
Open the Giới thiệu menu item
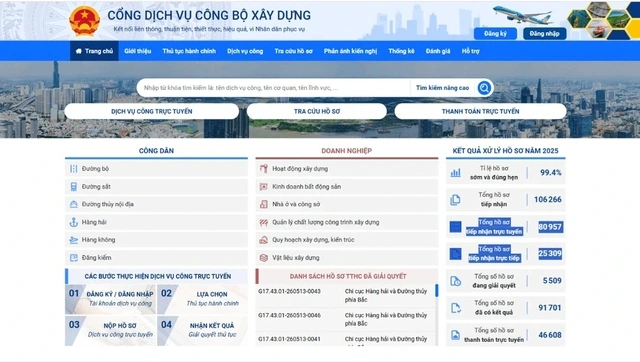138,51
